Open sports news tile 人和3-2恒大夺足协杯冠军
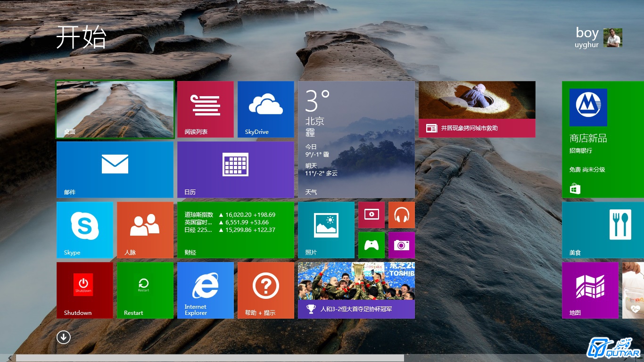The image size is (644, 362). (x=356, y=290)
